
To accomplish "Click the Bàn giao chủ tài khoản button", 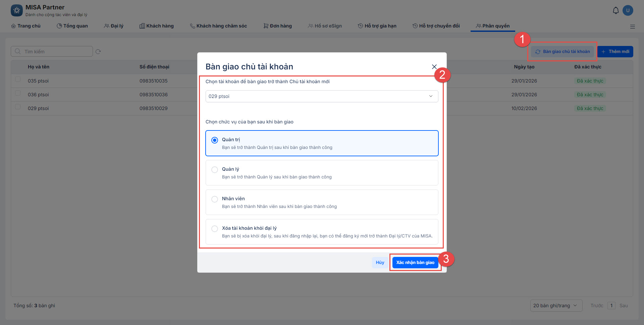I will 562,52.
